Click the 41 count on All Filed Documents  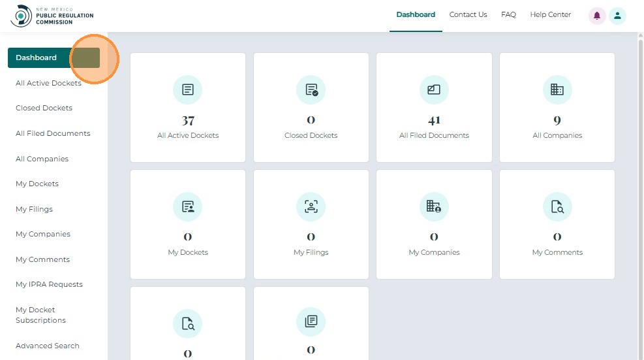click(434, 121)
